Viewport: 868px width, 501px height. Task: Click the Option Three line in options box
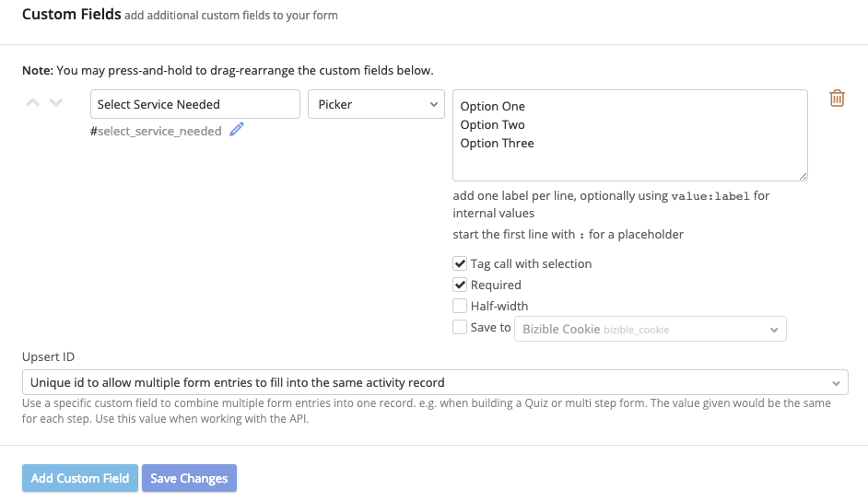[498, 144]
